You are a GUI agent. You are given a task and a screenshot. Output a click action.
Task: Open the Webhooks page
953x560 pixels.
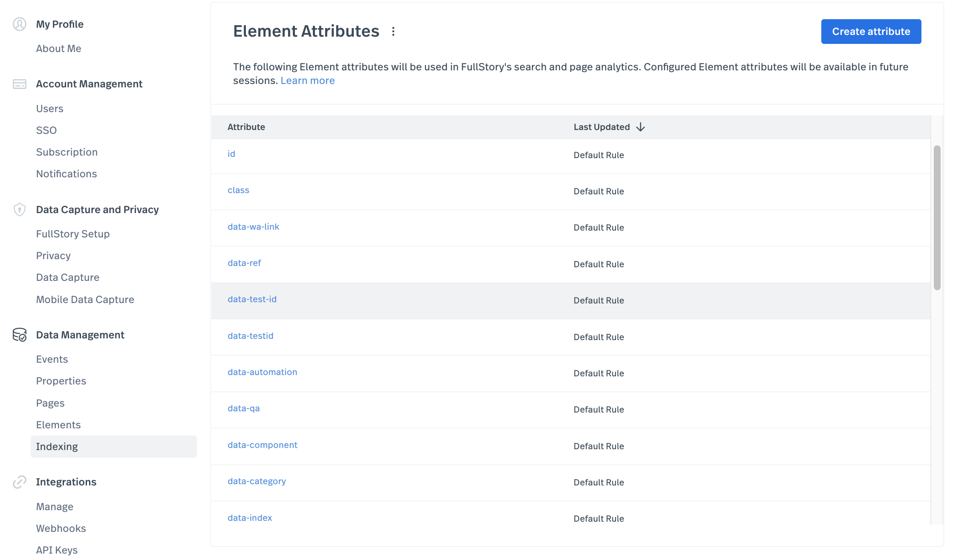point(61,528)
